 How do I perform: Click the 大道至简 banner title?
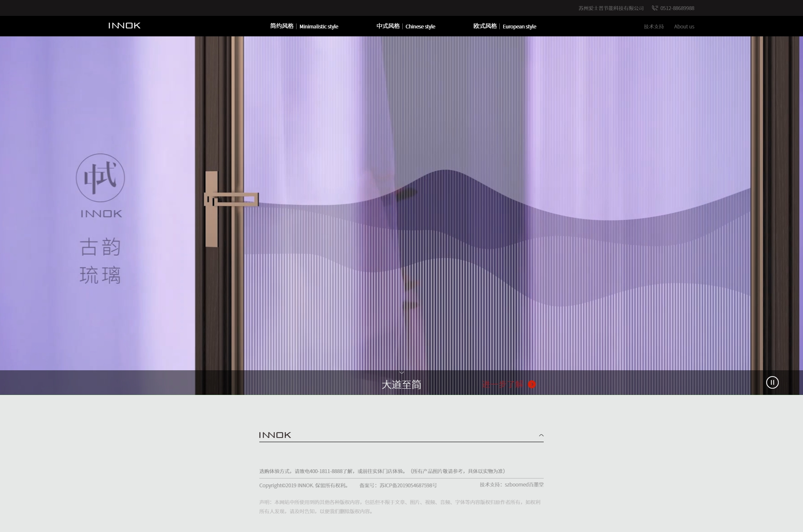[x=401, y=384]
